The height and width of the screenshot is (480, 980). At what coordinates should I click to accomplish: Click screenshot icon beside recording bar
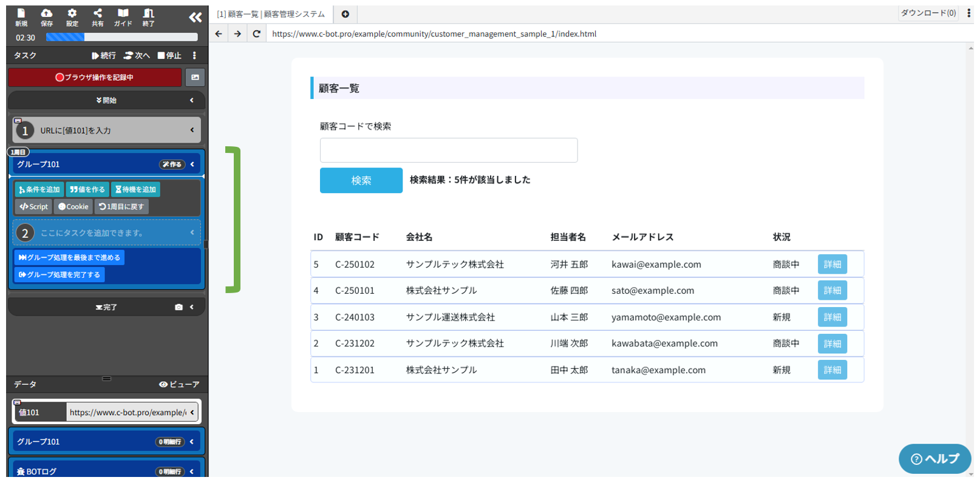pos(195,77)
